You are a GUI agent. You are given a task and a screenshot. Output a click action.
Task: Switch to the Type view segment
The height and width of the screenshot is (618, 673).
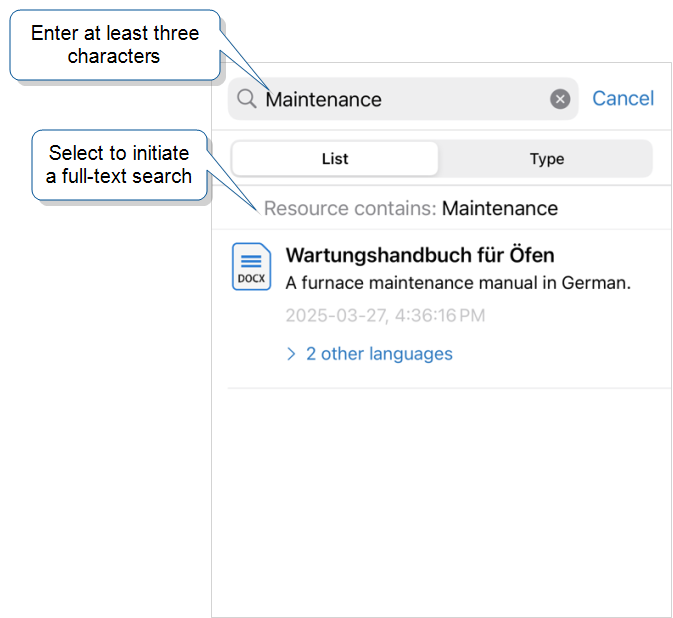546,159
